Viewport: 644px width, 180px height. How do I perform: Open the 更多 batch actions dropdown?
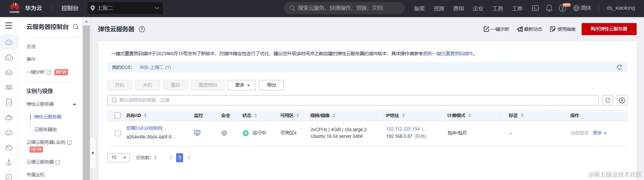tap(242, 85)
